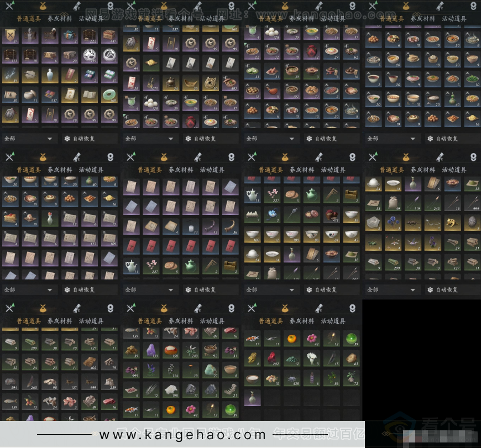Select the gold ingot item with count 20
The width and height of the screenshot is (481, 448).
pos(191,83)
